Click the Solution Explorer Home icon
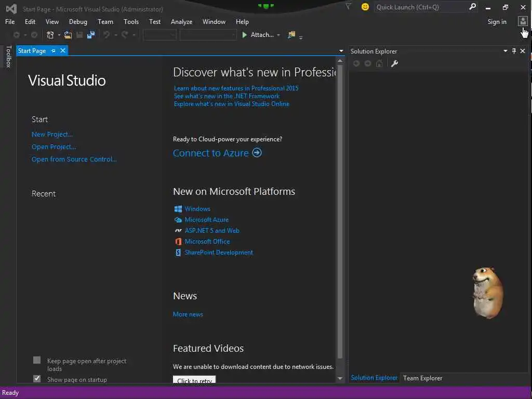 (379, 63)
